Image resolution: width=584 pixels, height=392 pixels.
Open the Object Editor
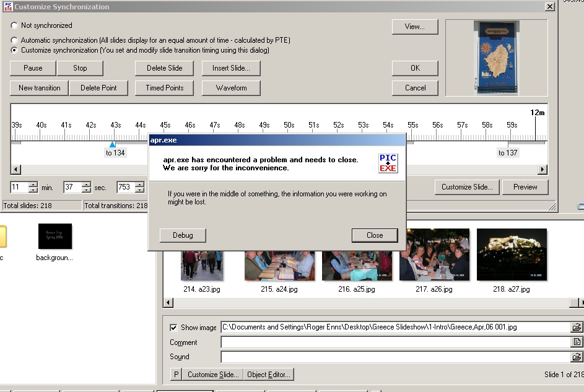(269, 375)
